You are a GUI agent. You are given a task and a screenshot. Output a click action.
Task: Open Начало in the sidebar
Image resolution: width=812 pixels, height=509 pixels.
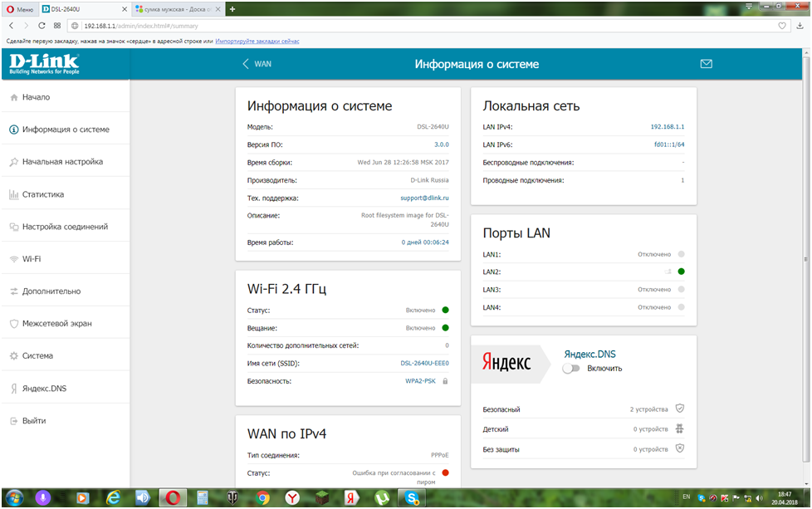pyautogui.click(x=36, y=97)
